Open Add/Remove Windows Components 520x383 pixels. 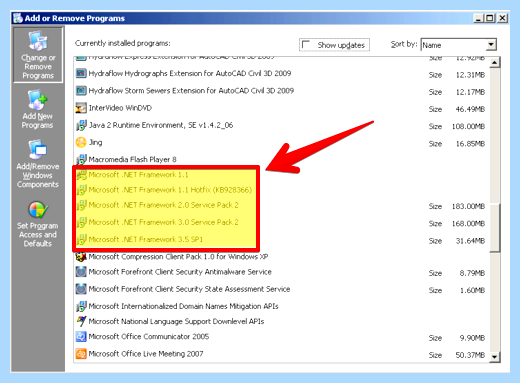(38, 164)
